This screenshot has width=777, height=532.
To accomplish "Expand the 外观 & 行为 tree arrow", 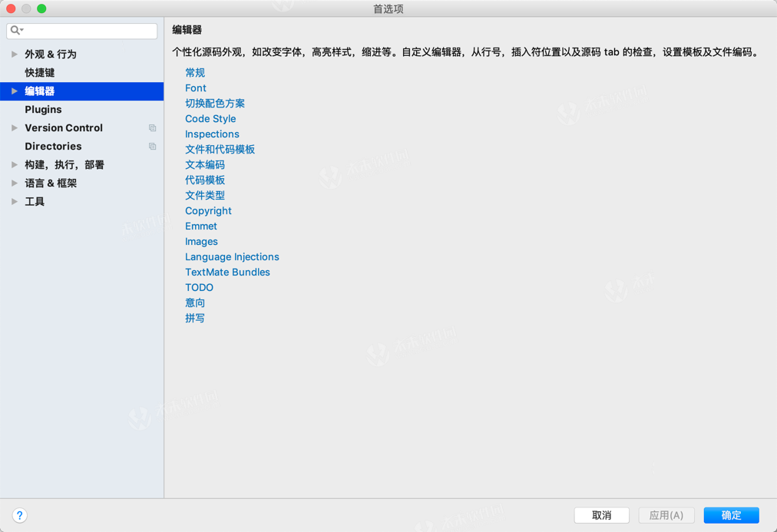I will pos(15,54).
